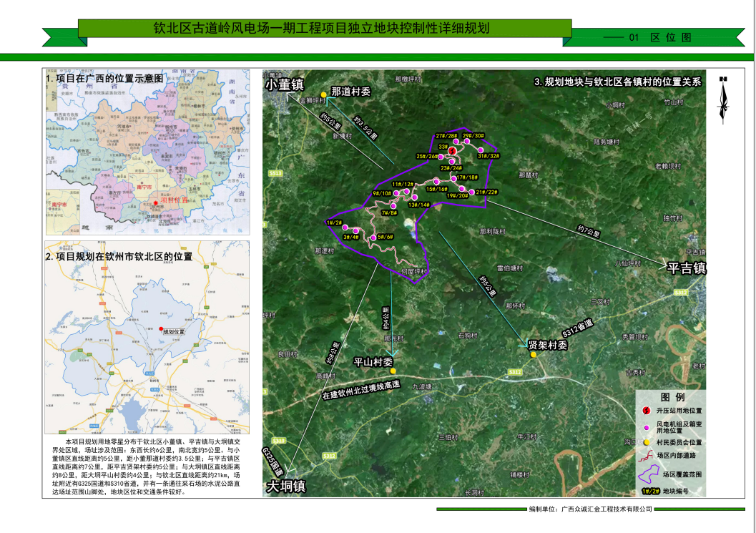
Task: Click the Guangxi province location map
Action: [x=147, y=151]
